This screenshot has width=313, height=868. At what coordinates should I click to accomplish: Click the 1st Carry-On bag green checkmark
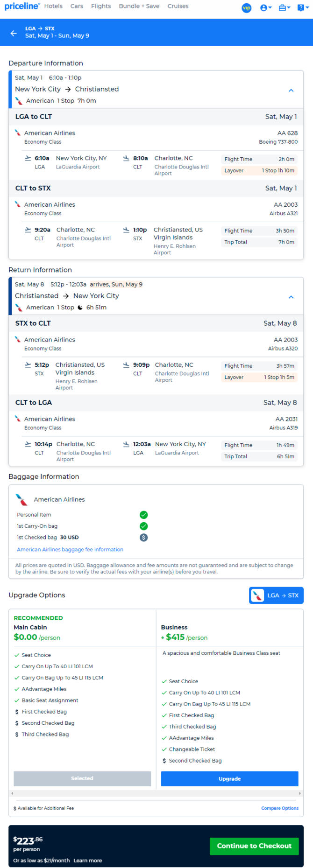(x=144, y=526)
